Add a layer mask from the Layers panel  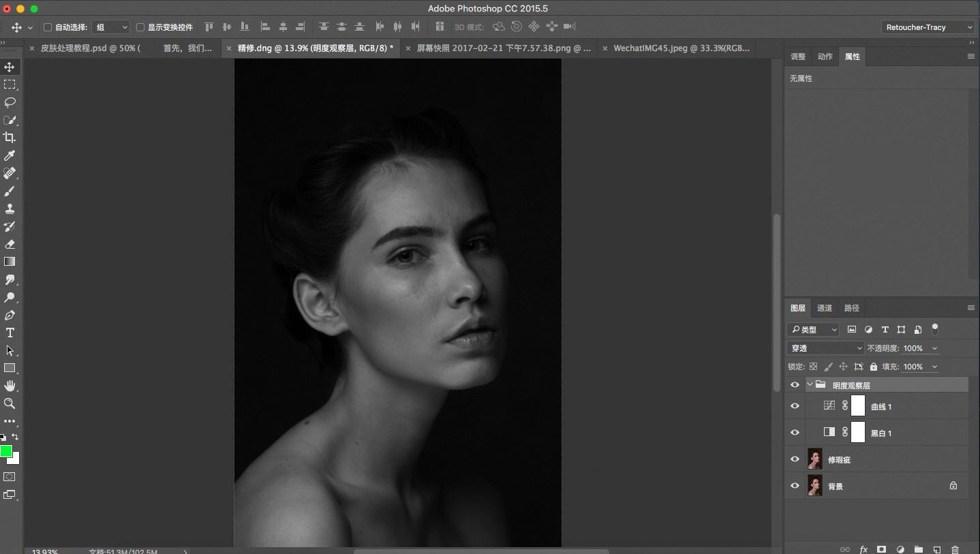click(x=881, y=549)
